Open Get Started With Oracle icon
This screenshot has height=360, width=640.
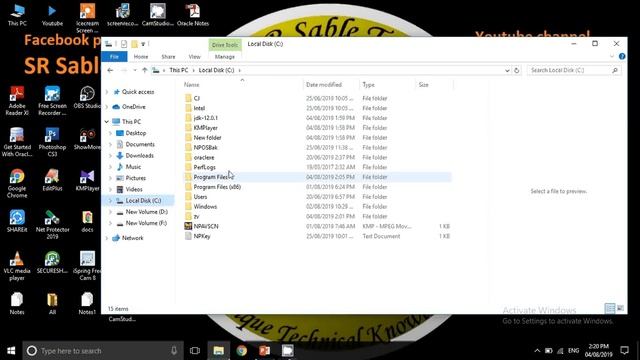[17, 142]
